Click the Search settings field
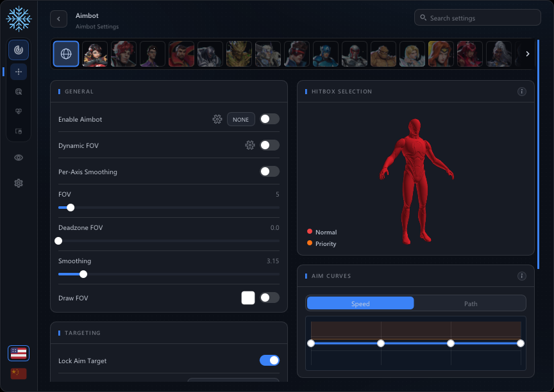The height and width of the screenshot is (392, 554). click(477, 18)
